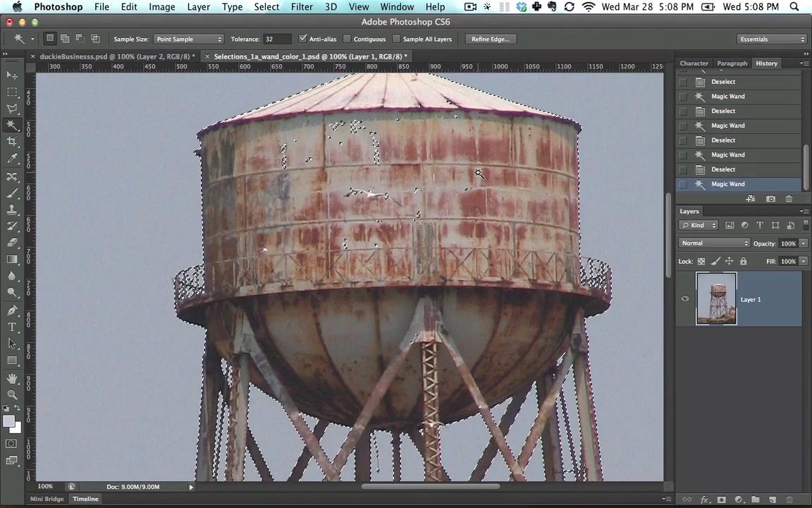Open the Timeline panel
The width and height of the screenshot is (812, 508).
pos(85,499)
